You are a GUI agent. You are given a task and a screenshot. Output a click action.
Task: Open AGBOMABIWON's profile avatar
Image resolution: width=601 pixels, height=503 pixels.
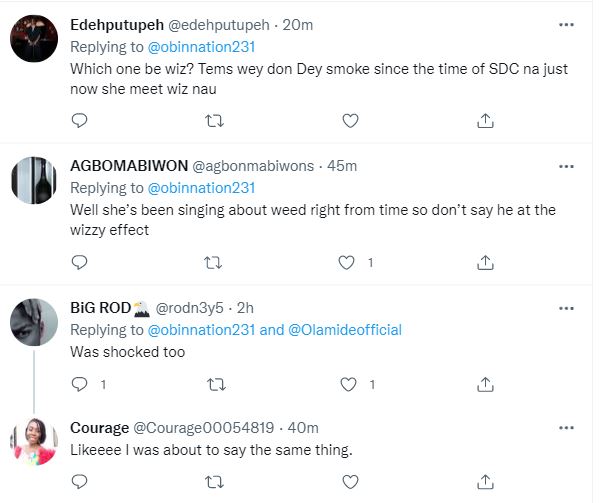pyautogui.click(x=33, y=181)
